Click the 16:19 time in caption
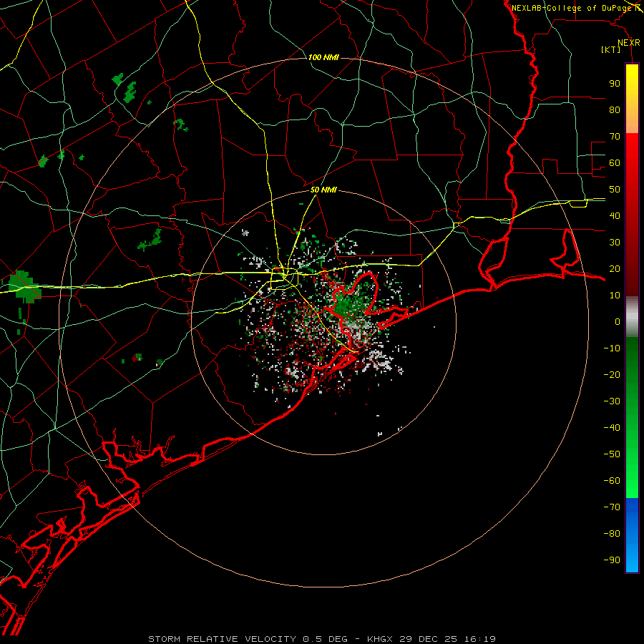644x644 pixels. [479, 639]
